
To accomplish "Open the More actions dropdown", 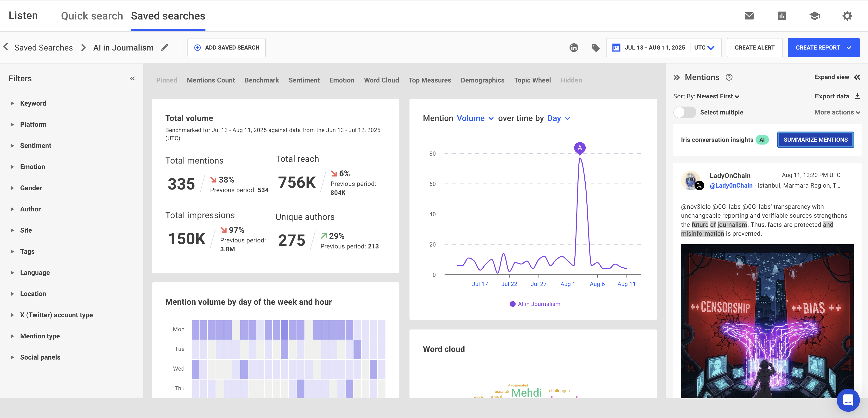I will (837, 112).
